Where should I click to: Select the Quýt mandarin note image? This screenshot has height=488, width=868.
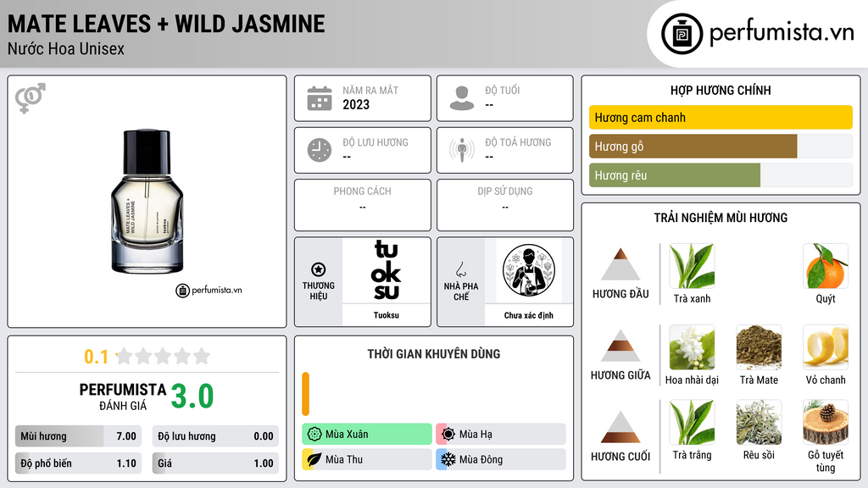click(826, 266)
